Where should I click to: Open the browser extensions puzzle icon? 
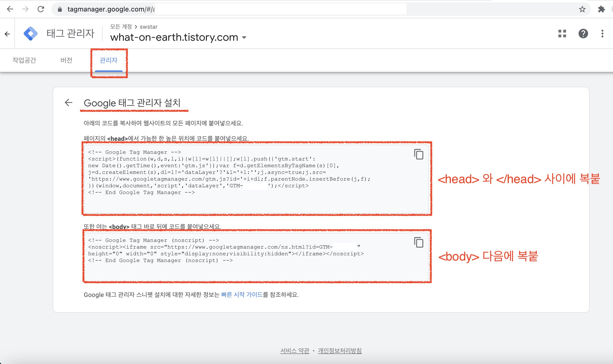tap(602, 9)
